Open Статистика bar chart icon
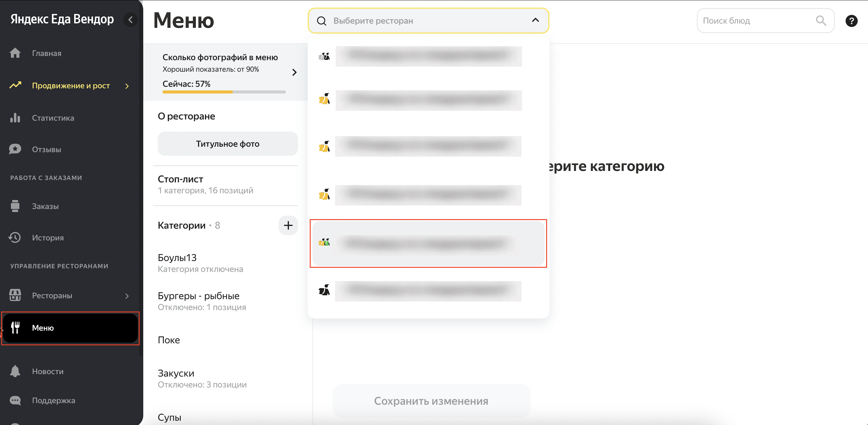Image resolution: width=868 pixels, height=425 pixels. 15,118
